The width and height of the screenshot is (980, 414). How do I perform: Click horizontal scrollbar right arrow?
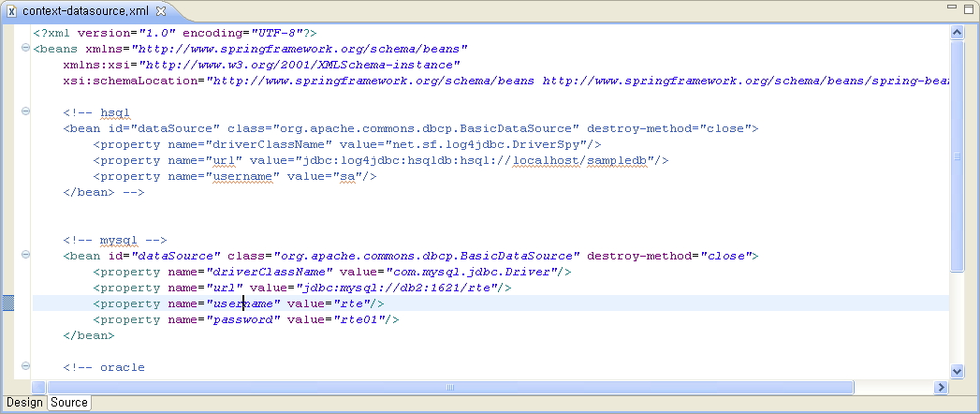click(941, 387)
